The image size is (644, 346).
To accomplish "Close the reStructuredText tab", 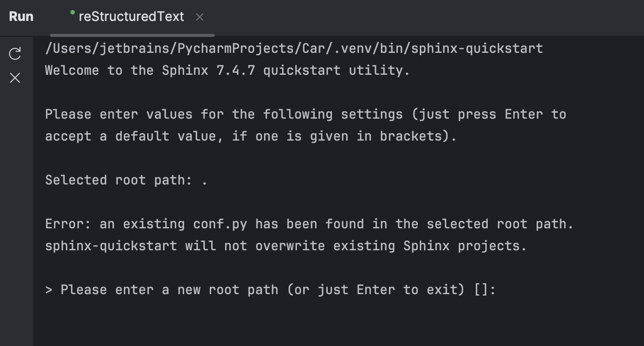I will (199, 16).
